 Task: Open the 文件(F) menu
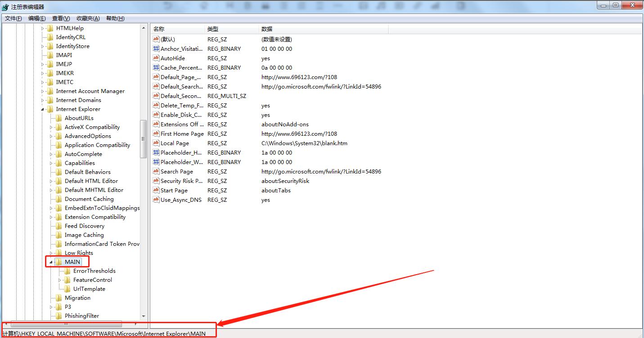click(x=14, y=18)
